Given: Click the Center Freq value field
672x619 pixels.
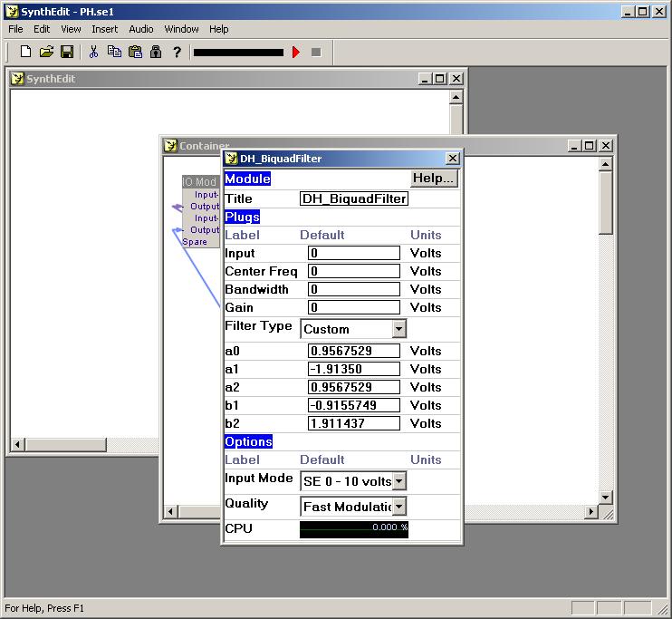Looking at the screenshot, I should point(353,271).
